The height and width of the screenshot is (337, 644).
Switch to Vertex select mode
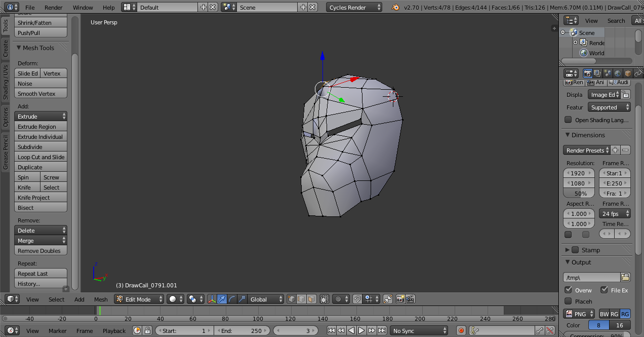(x=292, y=299)
